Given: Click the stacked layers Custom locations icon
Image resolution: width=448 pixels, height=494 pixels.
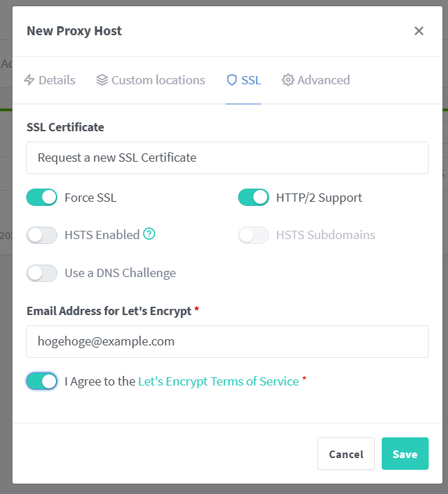Looking at the screenshot, I should (x=102, y=80).
